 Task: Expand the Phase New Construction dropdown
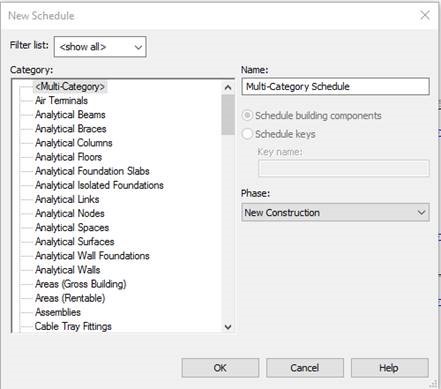[x=335, y=212]
